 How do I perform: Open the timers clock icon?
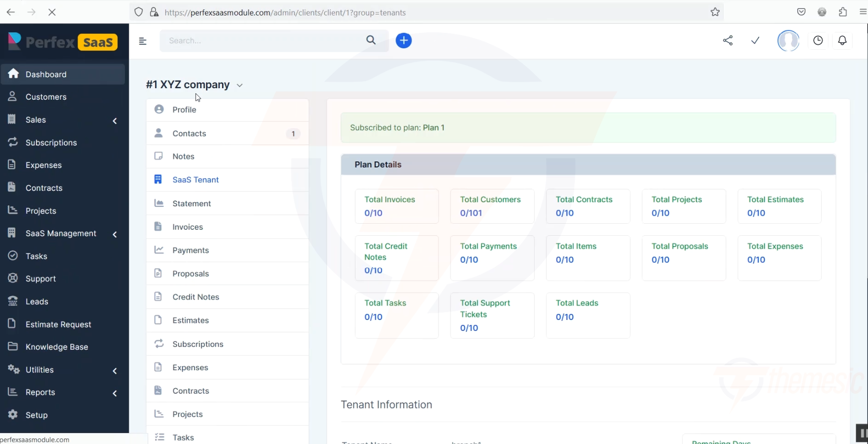(818, 41)
